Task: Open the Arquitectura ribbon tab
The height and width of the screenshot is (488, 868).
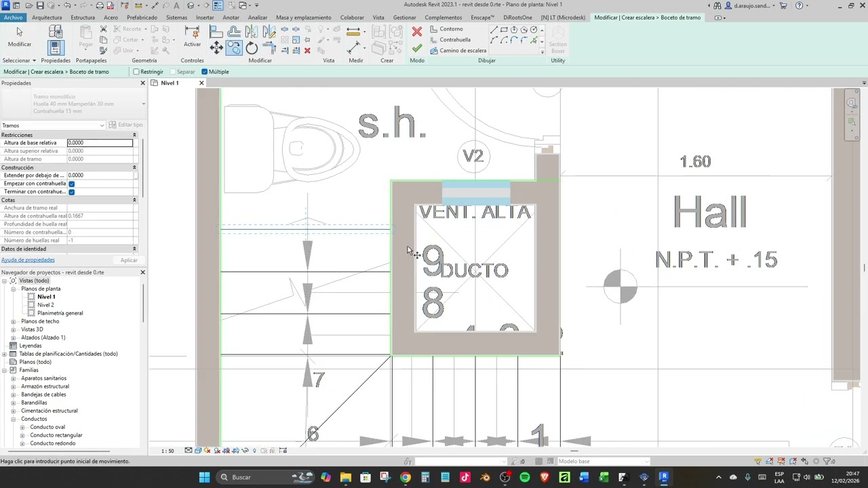Action: 47,18
